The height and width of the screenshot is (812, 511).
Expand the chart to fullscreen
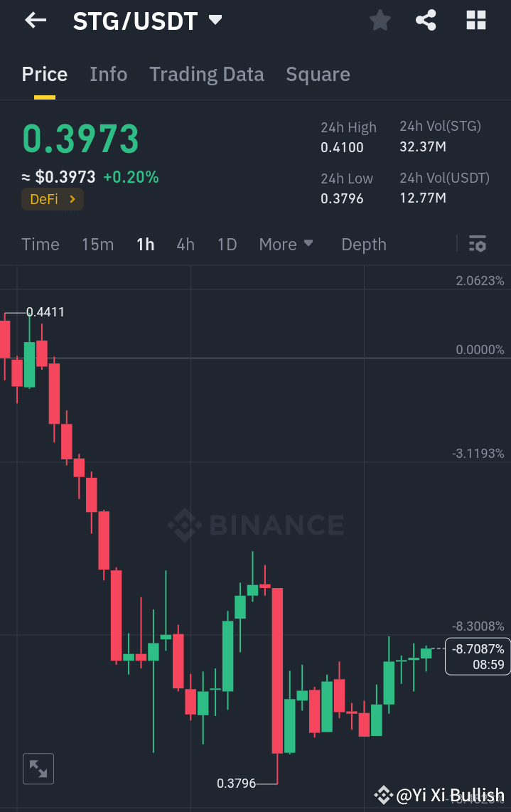(x=38, y=768)
